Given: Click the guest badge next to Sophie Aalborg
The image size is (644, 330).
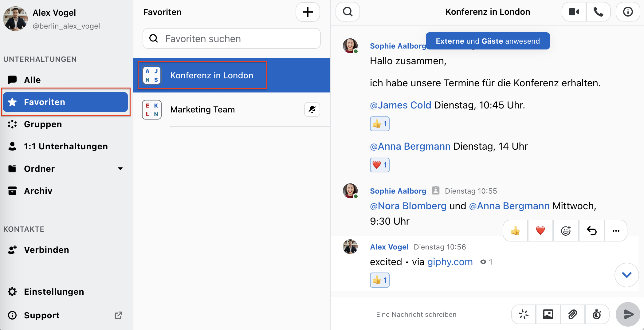Looking at the screenshot, I should tap(435, 191).
